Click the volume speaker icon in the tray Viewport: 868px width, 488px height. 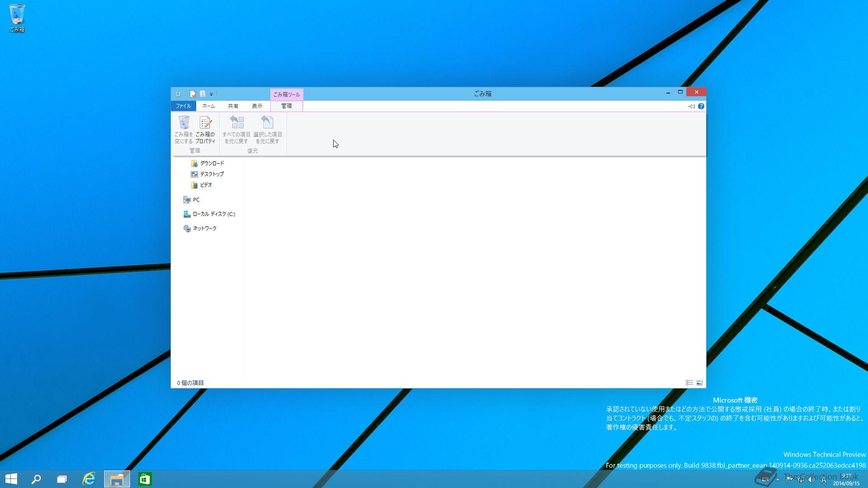tap(811, 479)
